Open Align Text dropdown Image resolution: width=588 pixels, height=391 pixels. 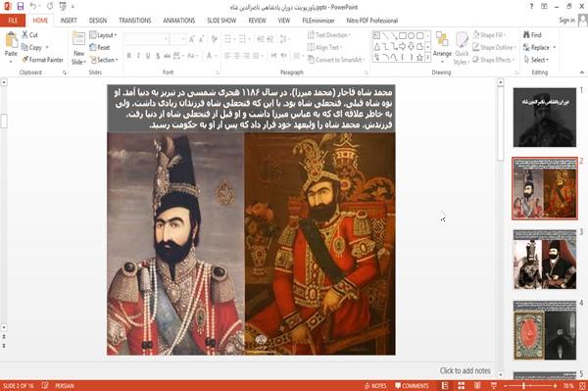(x=324, y=47)
